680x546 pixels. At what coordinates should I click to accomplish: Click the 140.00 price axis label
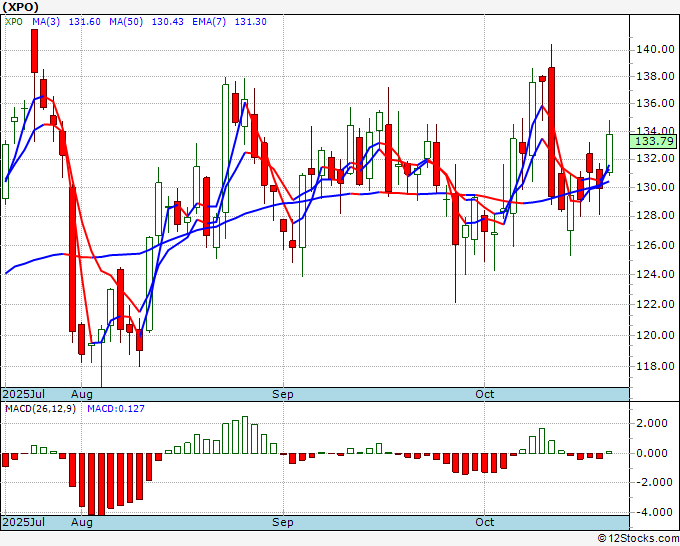tap(655, 49)
